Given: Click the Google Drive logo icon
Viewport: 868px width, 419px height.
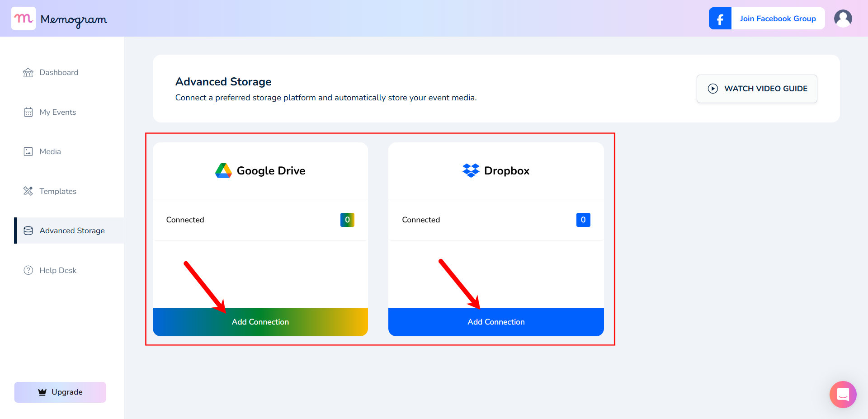Looking at the screenshot, I should 223,171.
